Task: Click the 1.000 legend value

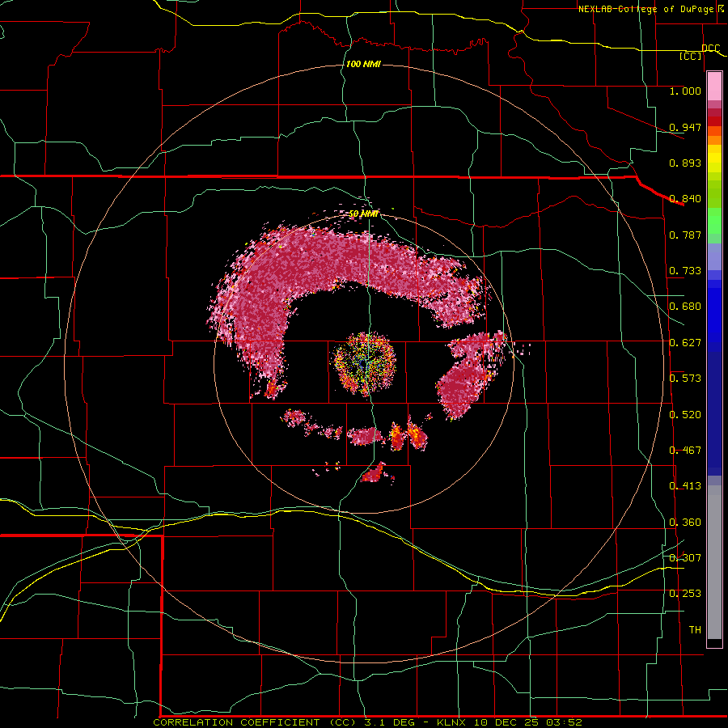Action: (685, 91)
